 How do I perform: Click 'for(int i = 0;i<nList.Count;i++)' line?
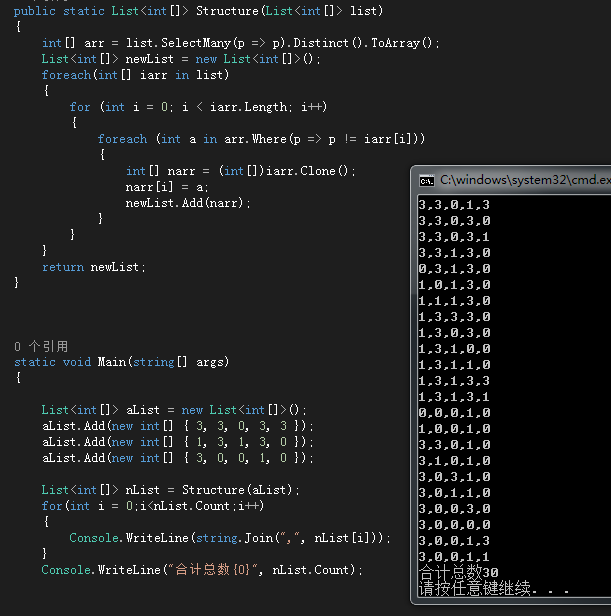[153, 506]
